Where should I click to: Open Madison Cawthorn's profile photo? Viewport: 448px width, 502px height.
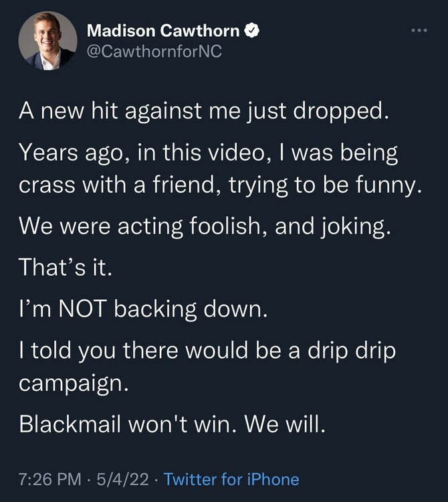(46, 41)
